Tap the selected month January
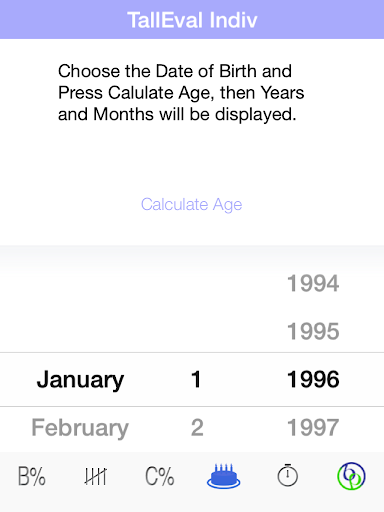Viewport: 384px width, 512px height. coord(80,380)
